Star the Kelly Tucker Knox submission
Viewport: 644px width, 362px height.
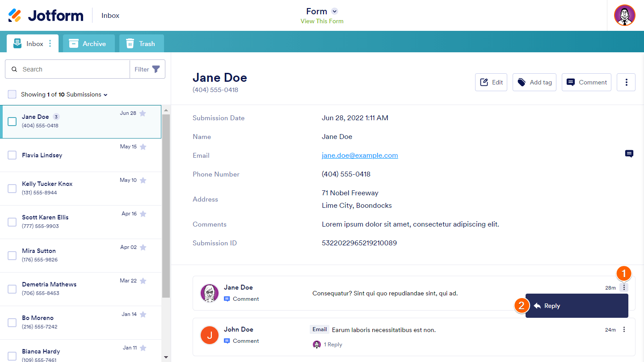click(x=143, y=180)
